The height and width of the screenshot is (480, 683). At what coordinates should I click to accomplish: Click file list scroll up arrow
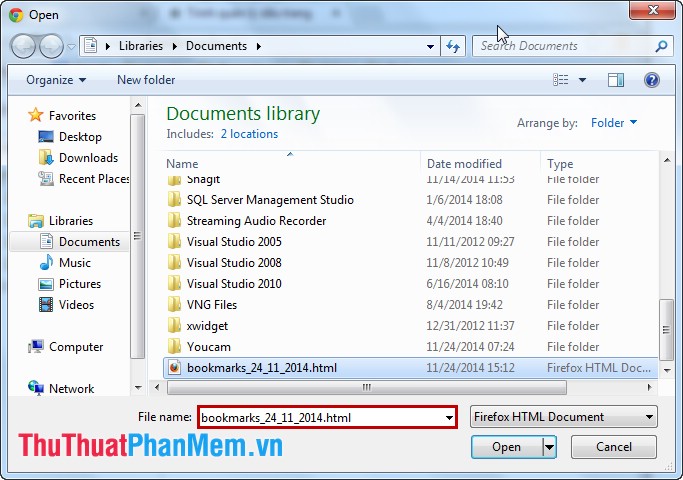[667, 160]
